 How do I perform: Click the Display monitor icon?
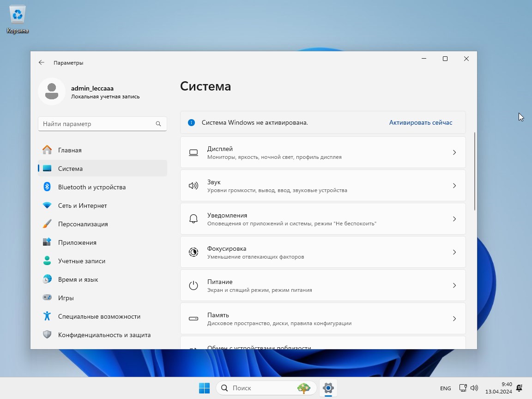(193, 153)
